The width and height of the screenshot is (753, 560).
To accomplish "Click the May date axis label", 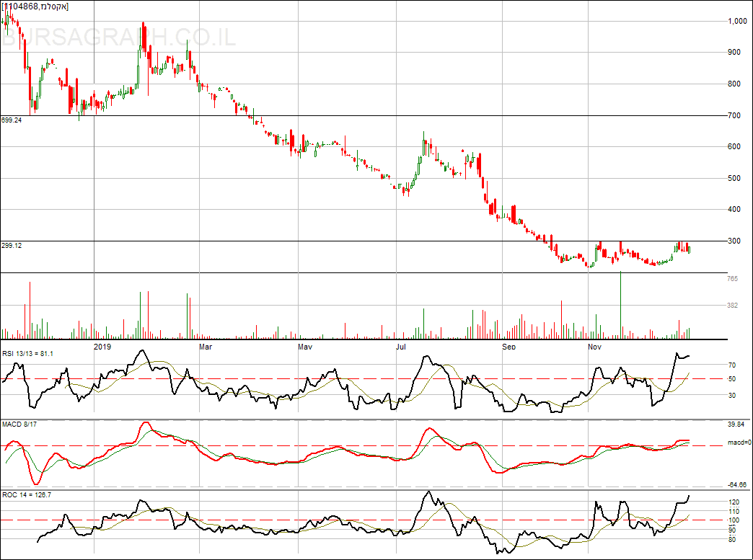I will (x=305, y=347).
